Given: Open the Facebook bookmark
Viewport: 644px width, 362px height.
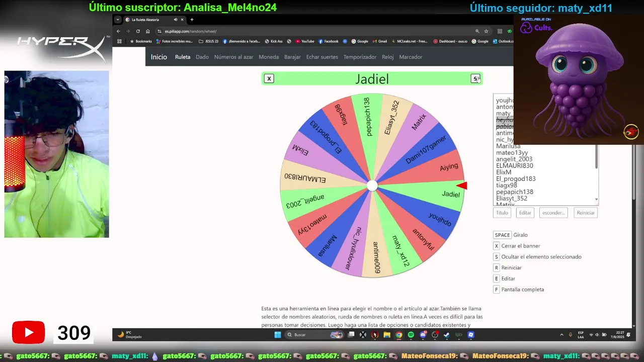Looking at the screenshot, I should [329, 41].
